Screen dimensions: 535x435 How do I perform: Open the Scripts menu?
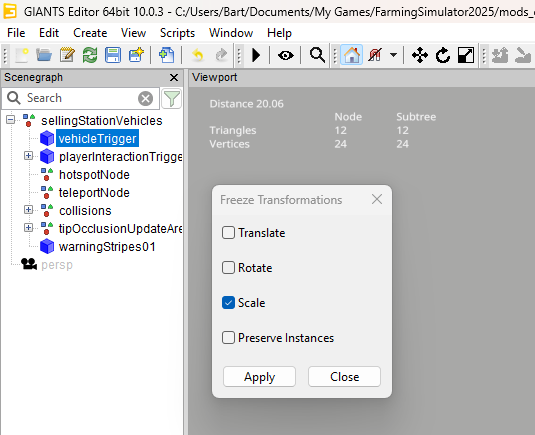(177, 33)
